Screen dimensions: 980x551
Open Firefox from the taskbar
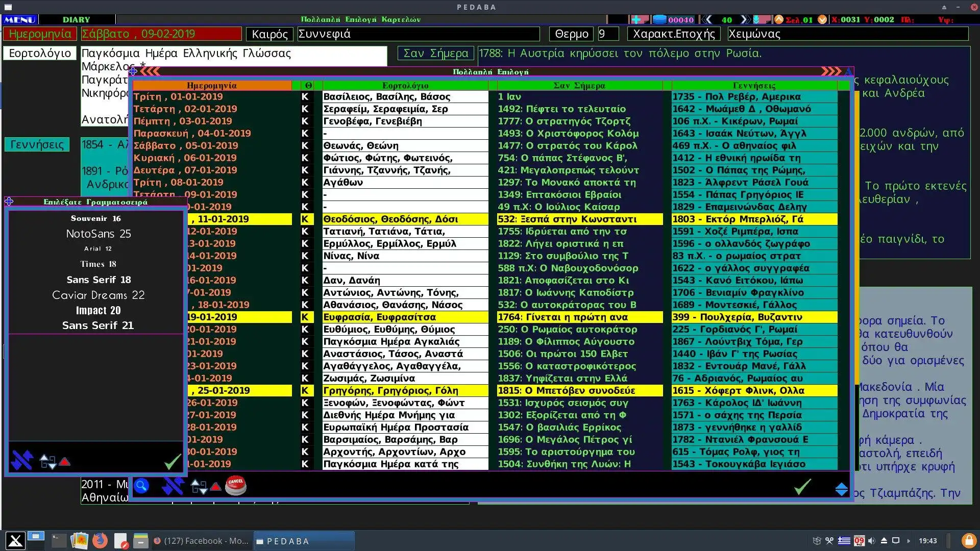tap(100, 540)
